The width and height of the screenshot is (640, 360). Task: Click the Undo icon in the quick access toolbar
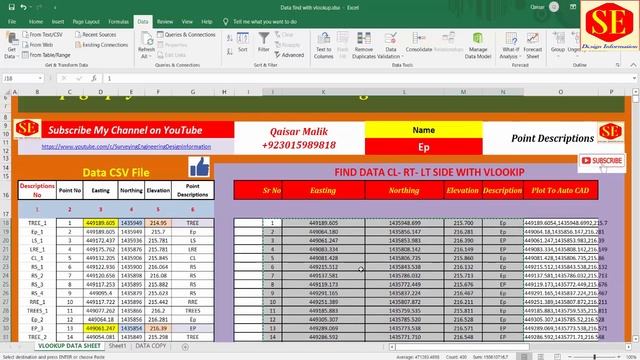click(x=24, y=7)
